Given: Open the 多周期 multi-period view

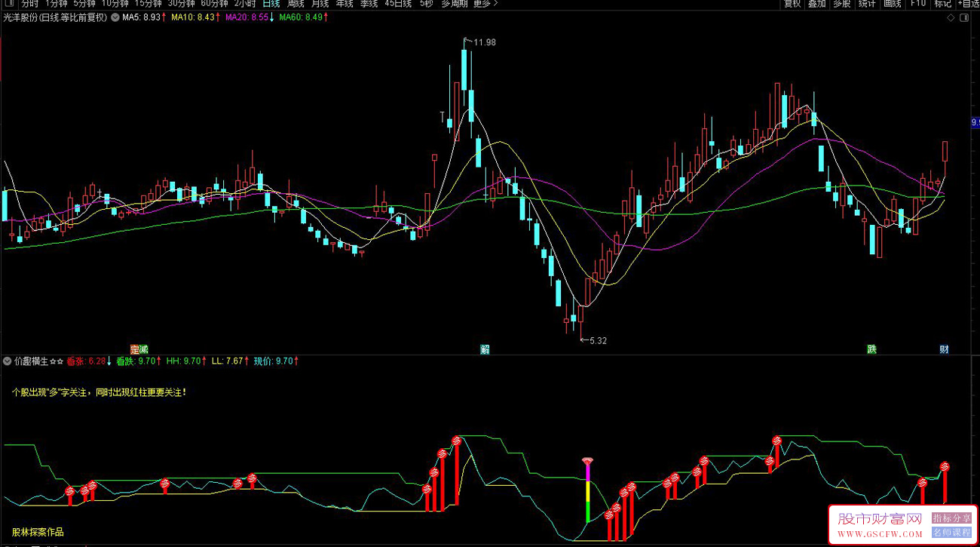Looking at the screenshot, I should click(x=455, y=4).
